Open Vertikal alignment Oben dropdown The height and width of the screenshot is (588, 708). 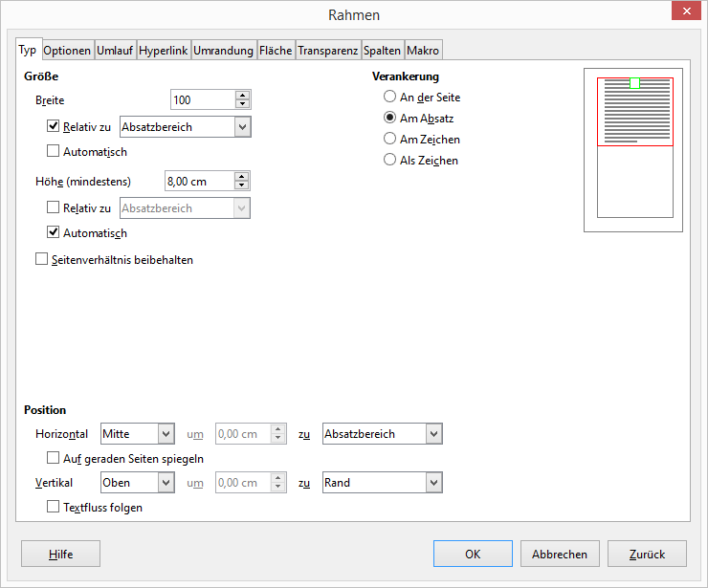138,483
